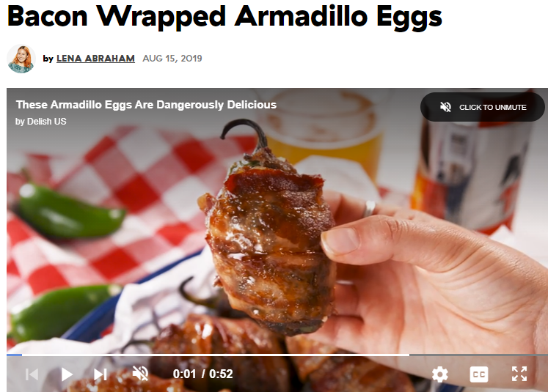Click the CLICK TO UNMUTE button
548x392 pixels.
482,107
